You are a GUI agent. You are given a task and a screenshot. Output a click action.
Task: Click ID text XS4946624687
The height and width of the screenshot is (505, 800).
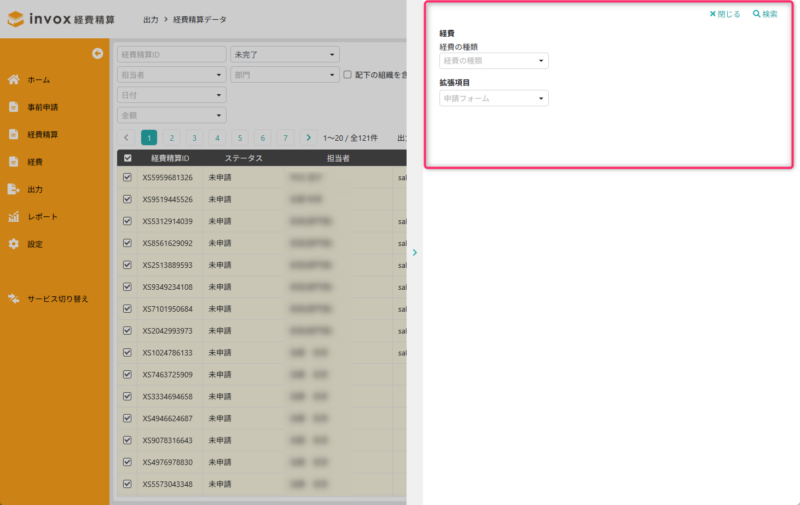coord(168,418)
